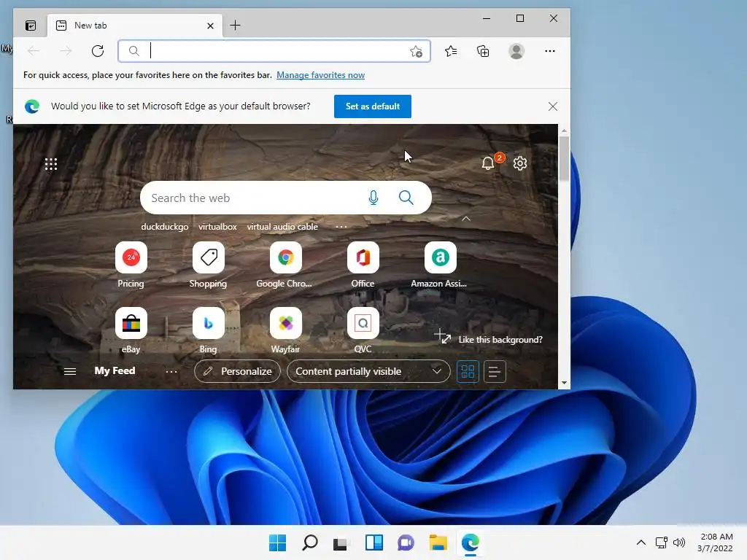
Task: Open Widgets from taskbar
Action: 374,542
